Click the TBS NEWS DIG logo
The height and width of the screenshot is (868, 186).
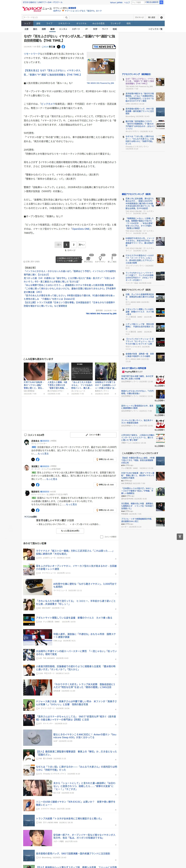tap(104, 47)
